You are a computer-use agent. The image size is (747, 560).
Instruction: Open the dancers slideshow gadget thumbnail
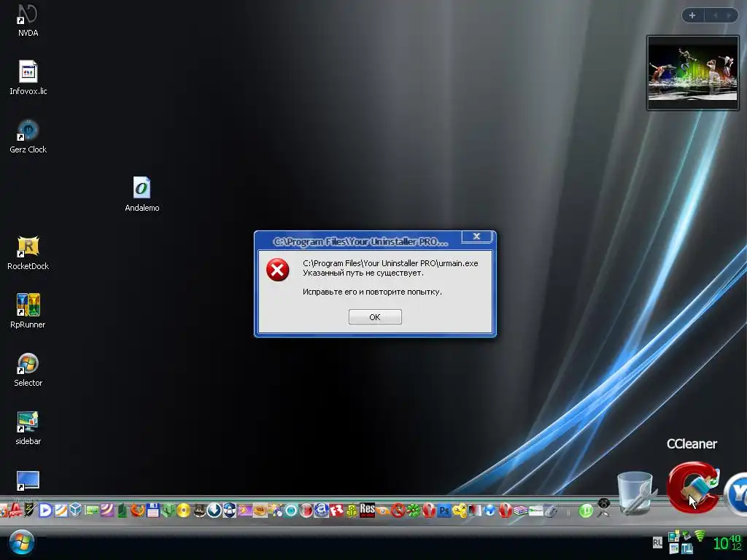tap(693, 73)
